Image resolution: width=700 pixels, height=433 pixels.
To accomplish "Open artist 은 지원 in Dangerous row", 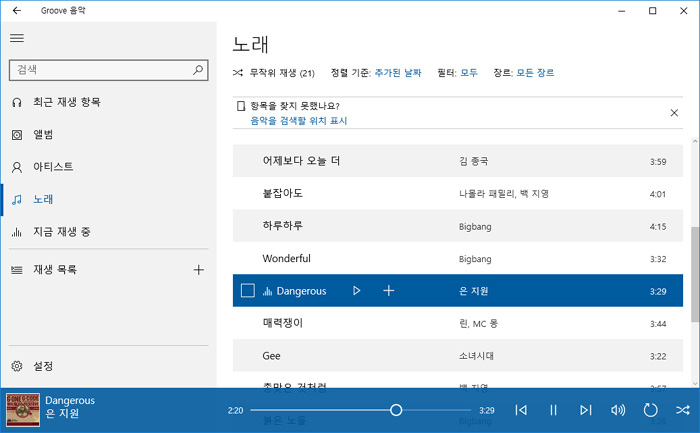I will (473, 291).
